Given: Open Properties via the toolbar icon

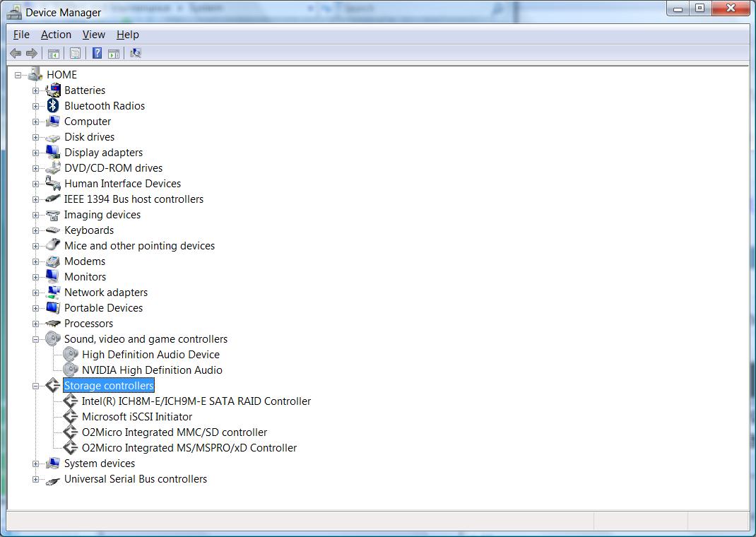Looking at the screenshot, I should click(75, 53).
